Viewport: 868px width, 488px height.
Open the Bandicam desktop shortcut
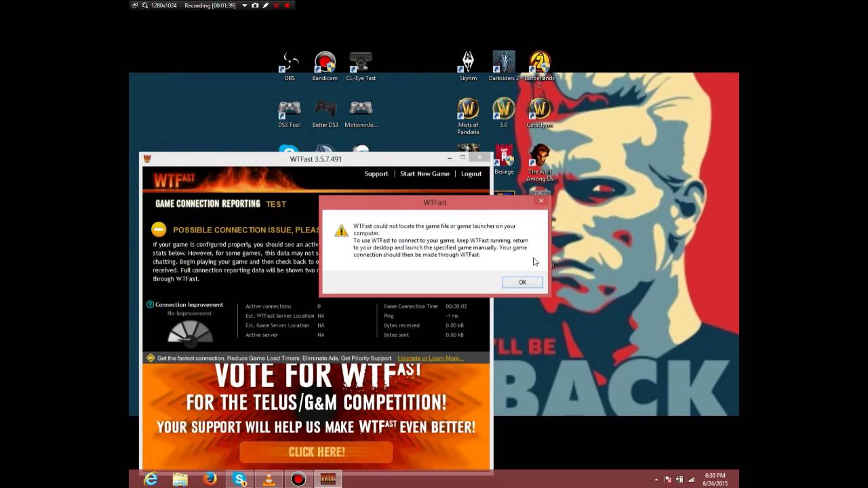325,66
